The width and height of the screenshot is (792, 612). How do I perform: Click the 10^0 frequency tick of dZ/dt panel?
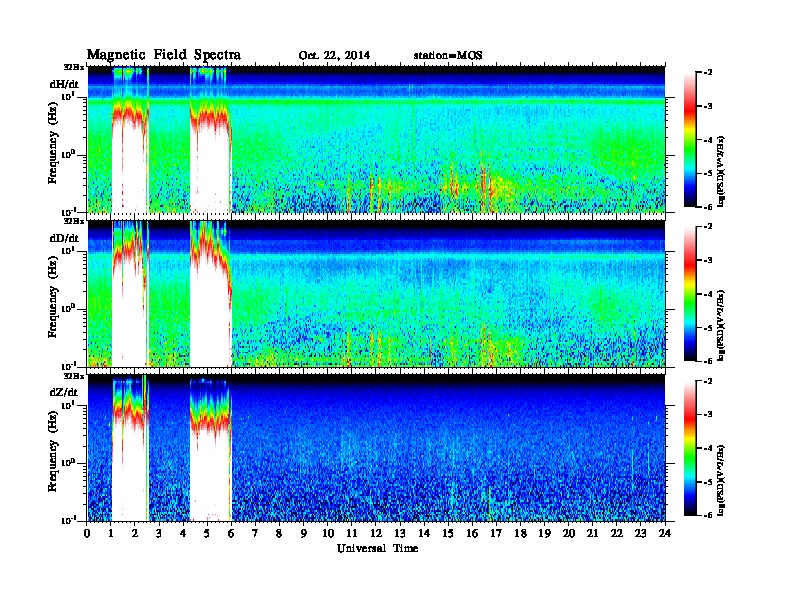click(x=68, y=463)
